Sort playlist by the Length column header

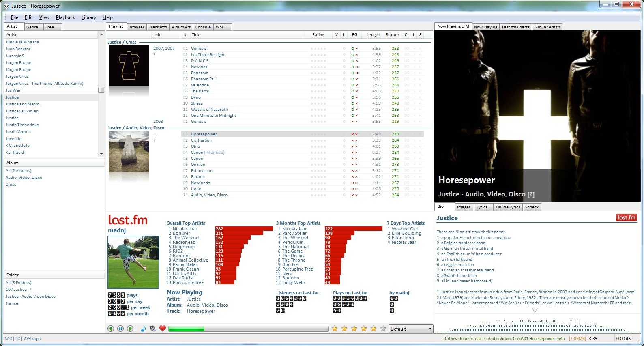pyautogui.click(x=373, y=35)
